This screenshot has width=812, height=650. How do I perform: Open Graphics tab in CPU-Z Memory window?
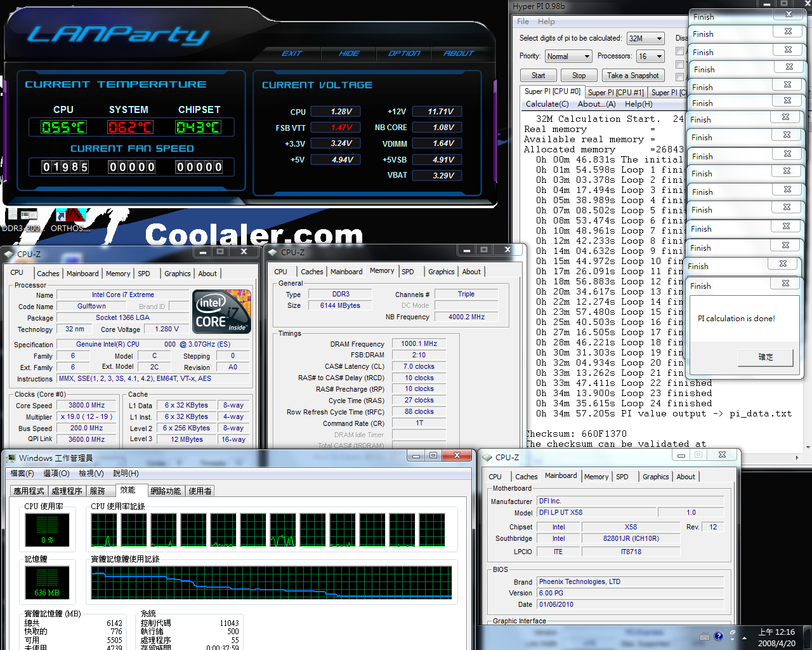click(442, 272)
